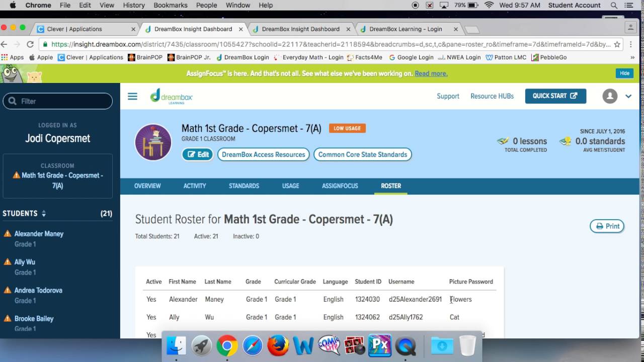The image size is (644, 362).
Task: Open the Support link
Action: 448,96
